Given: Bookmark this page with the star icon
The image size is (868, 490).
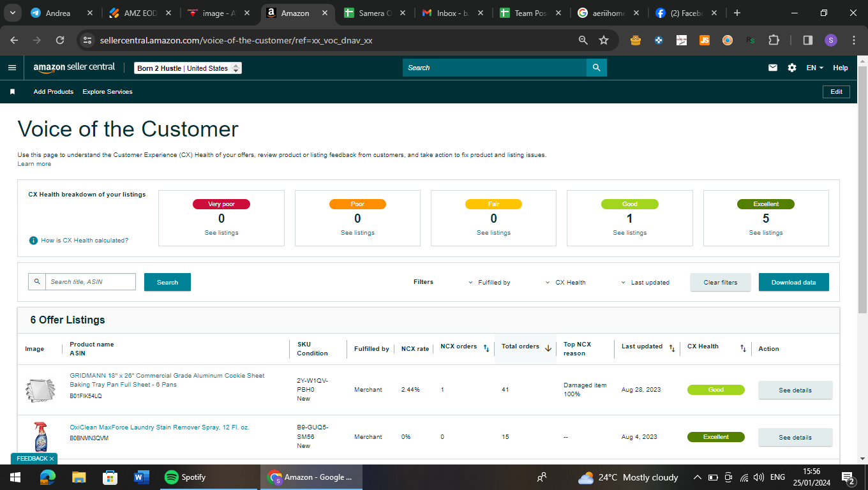Looking at the screenshot, I should tap(604, 40).
